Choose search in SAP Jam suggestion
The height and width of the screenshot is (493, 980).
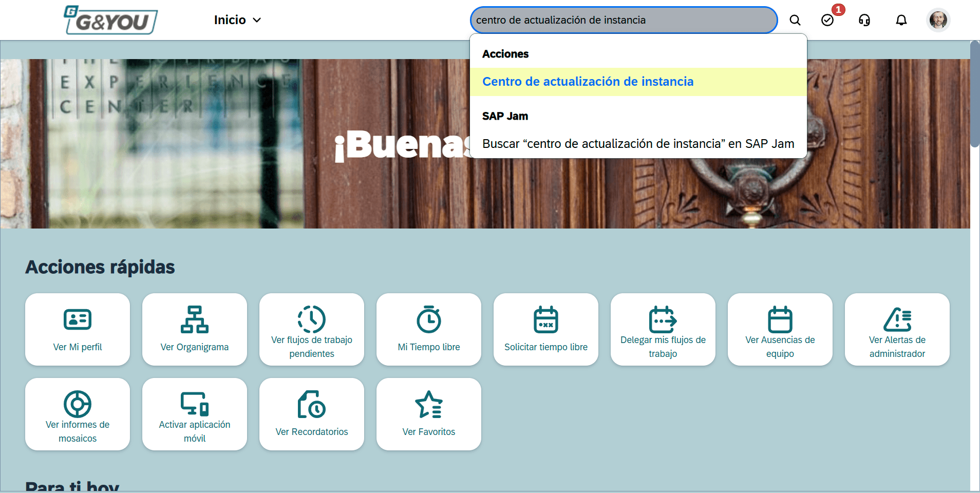pyautogui.click(x=638, y=144)
